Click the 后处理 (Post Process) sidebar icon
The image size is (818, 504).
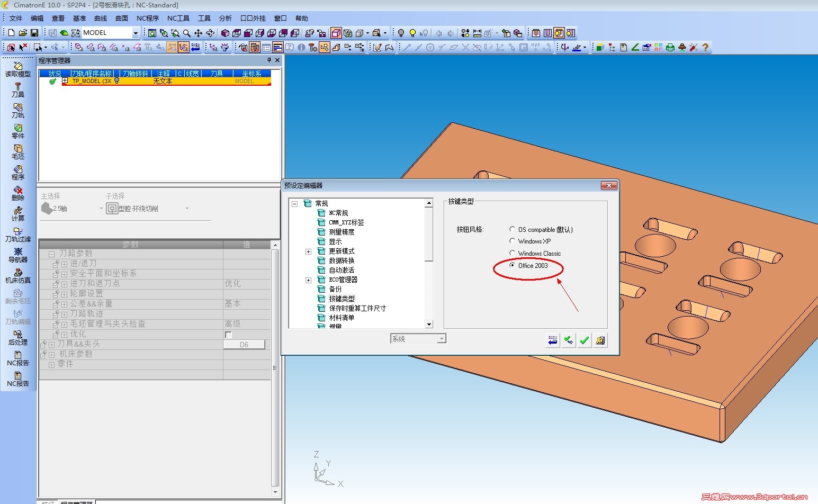pyautogui.click(x=18, y=338)
